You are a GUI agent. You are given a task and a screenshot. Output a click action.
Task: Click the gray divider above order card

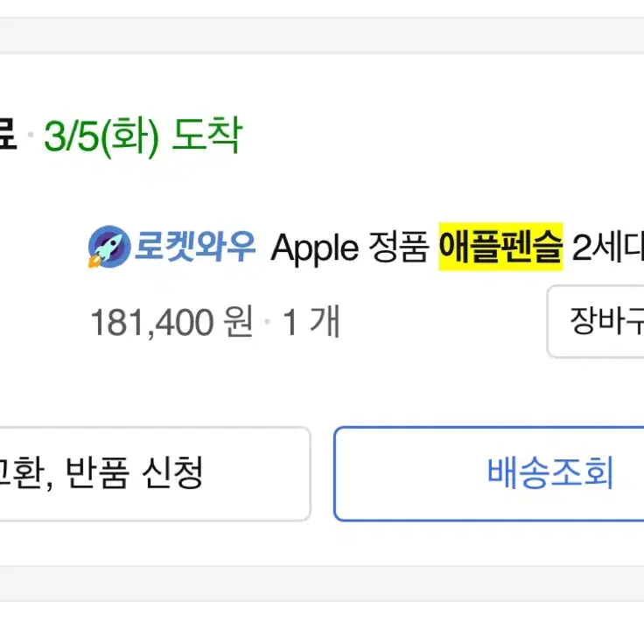pyautogui.click(x=322, y=35)
